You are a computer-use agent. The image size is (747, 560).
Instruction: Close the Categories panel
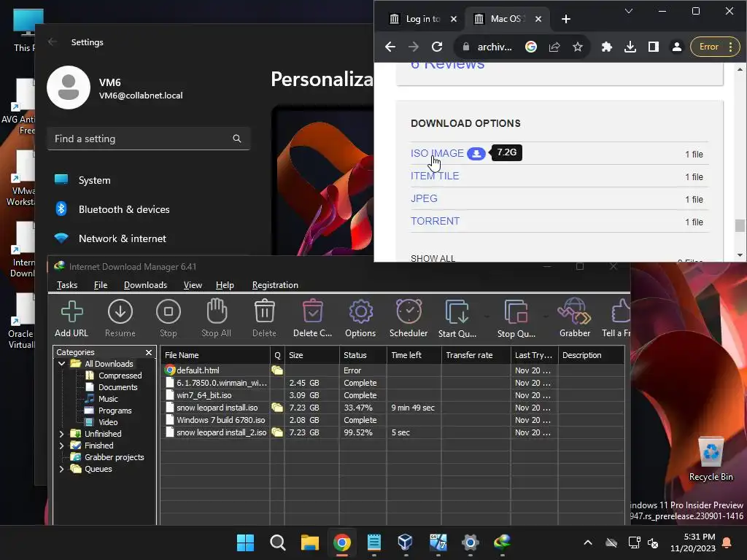pyautogui.click(x=149, y=352)
